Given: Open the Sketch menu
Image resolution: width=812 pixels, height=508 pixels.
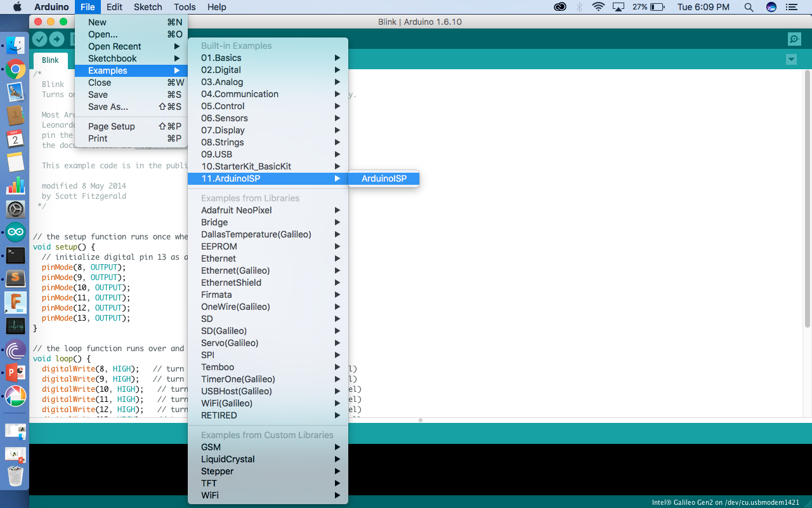Looking at the screenshot, I should coord(148,7).
